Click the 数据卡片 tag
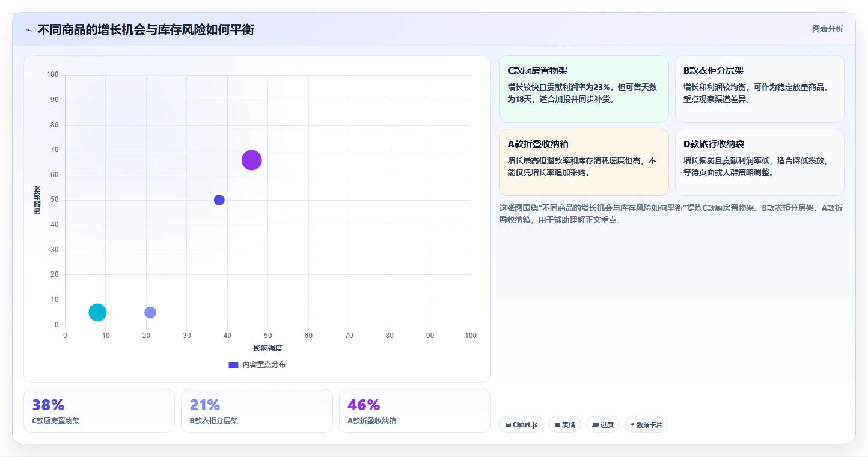The width and height of the screenshot is (868, 457). click(x=646, y=425)
